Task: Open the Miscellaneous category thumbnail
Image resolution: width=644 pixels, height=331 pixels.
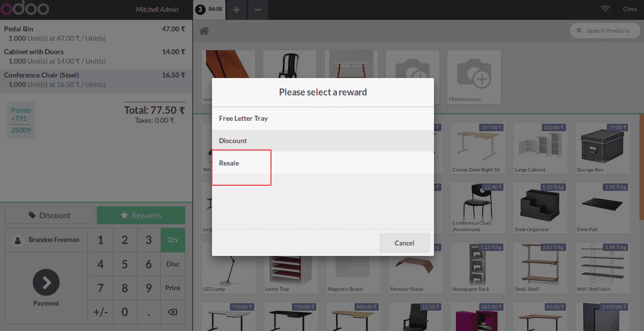Action: (x=474, y=77)
